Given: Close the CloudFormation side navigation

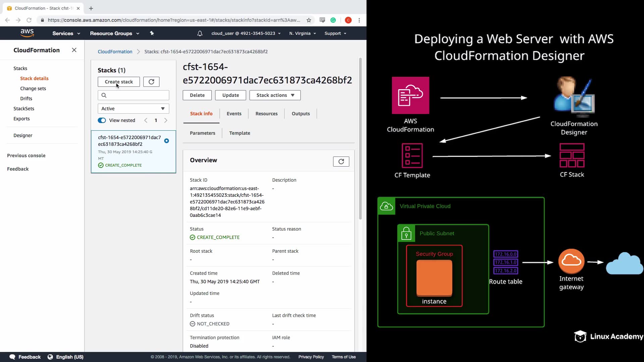Looking at the screenshot, I should pos(74,50).
